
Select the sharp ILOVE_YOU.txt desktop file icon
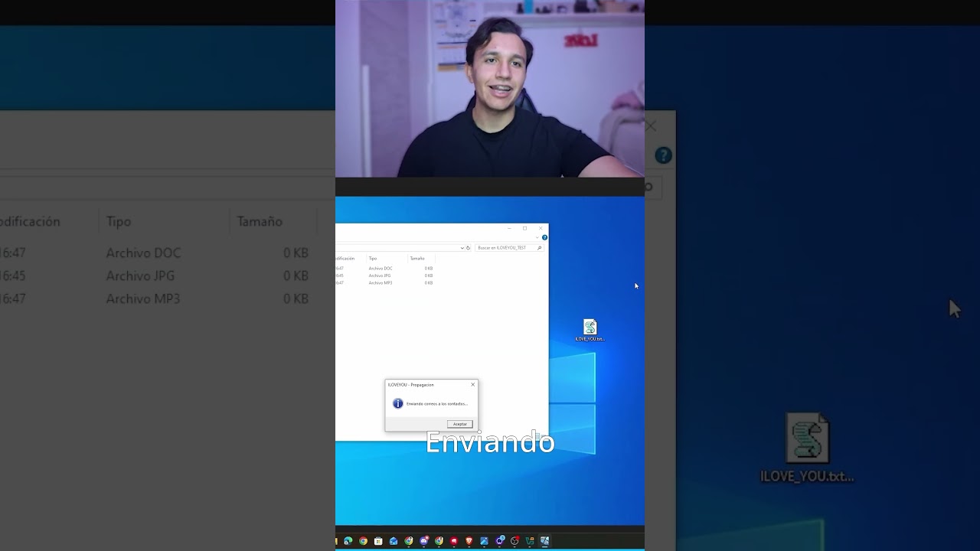(x=590, y=331)
